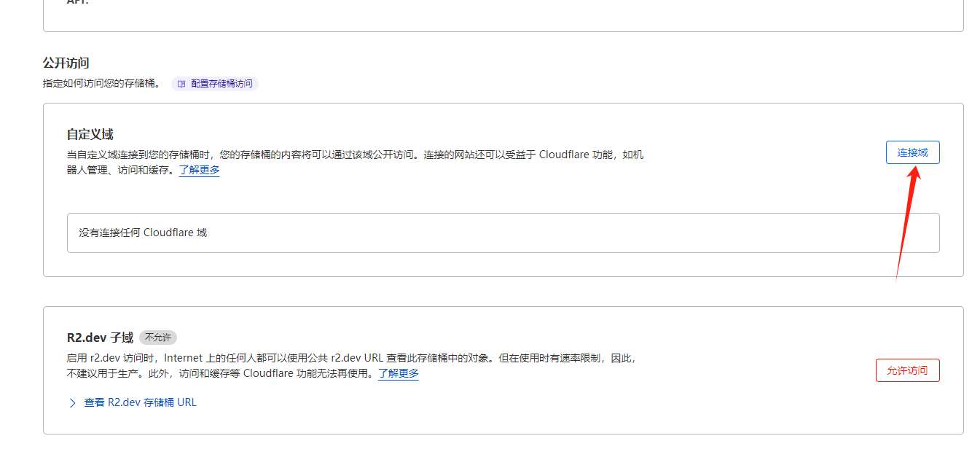Screen dimensions: 980x460
Task: Click the gray 不允许 status badge
Action: click(158, 338)
